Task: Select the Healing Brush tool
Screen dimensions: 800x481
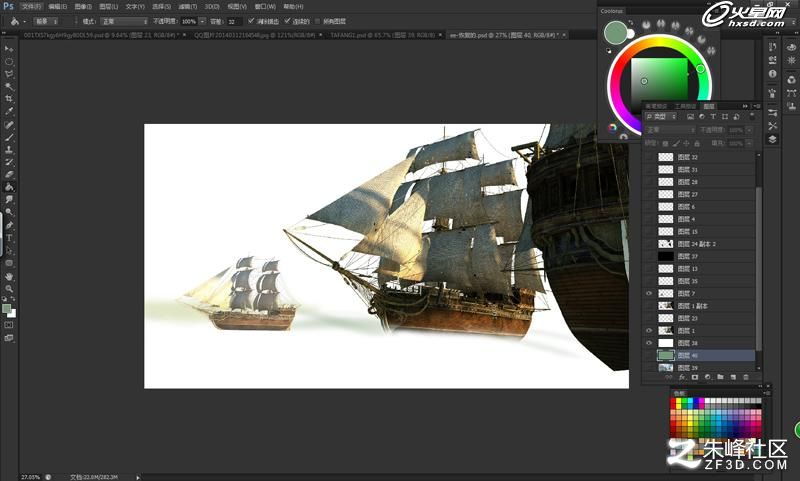Action: (9, 124)
